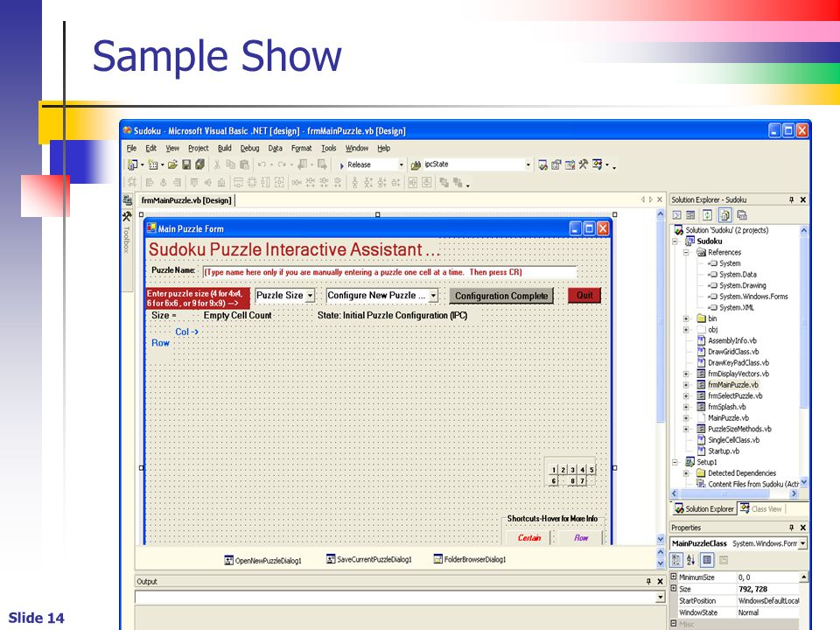Expand the Size property row
The height and width of the screenshot is (630, 840).
click(674, 588)
